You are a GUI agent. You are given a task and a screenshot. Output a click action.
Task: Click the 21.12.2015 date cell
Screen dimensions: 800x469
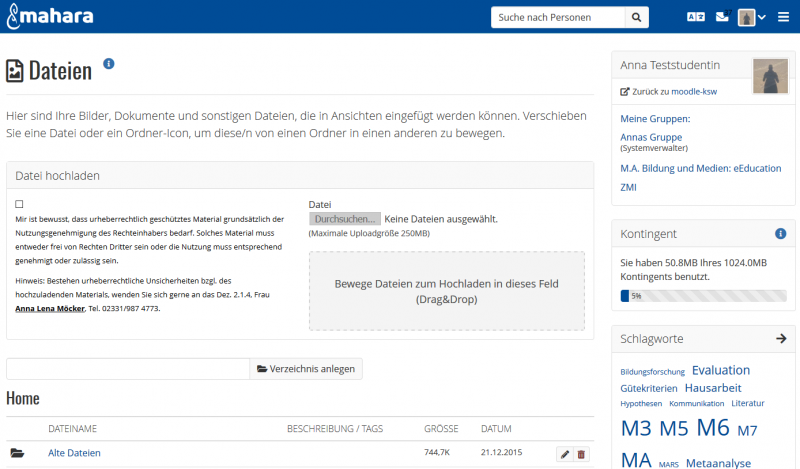pos(502,452)
